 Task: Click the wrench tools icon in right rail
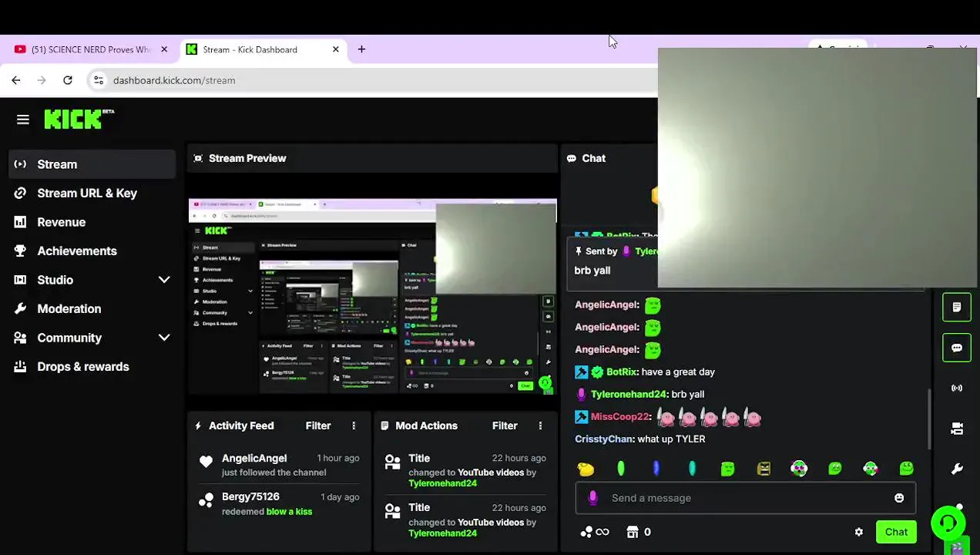957,469
